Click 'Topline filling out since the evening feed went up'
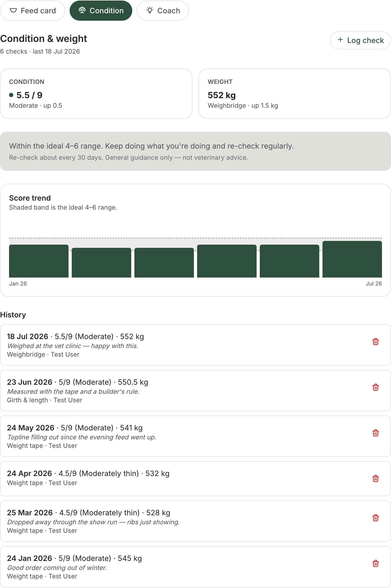This screenshot has height=588, width=391. point(82,437)
